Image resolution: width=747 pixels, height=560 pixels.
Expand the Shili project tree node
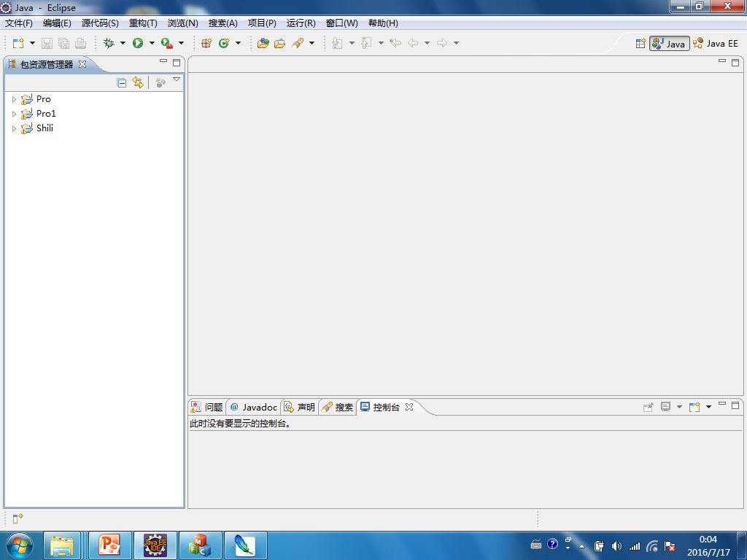[x=14, y=128]
